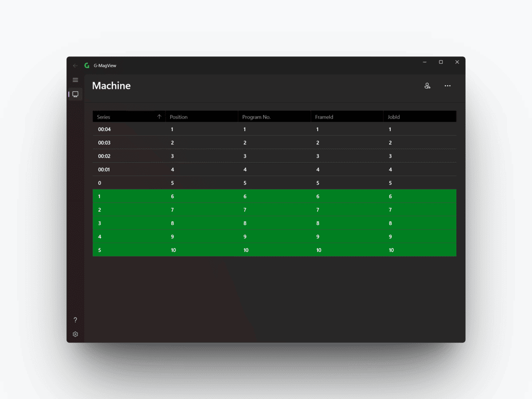Maximize the G-MagView window
Screen dimensions: 532x399
[x=440, y=62]
